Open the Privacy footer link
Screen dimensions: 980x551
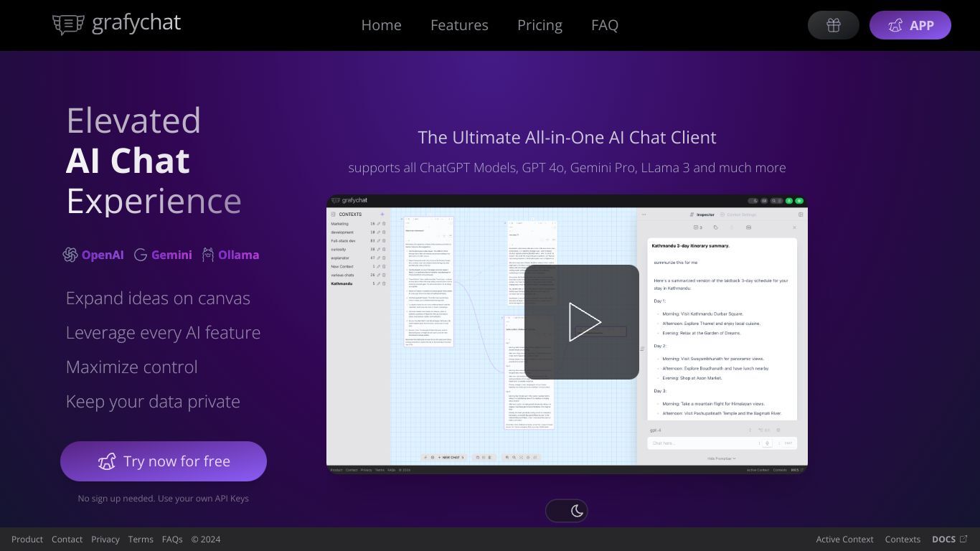click(x=105, y=540)
